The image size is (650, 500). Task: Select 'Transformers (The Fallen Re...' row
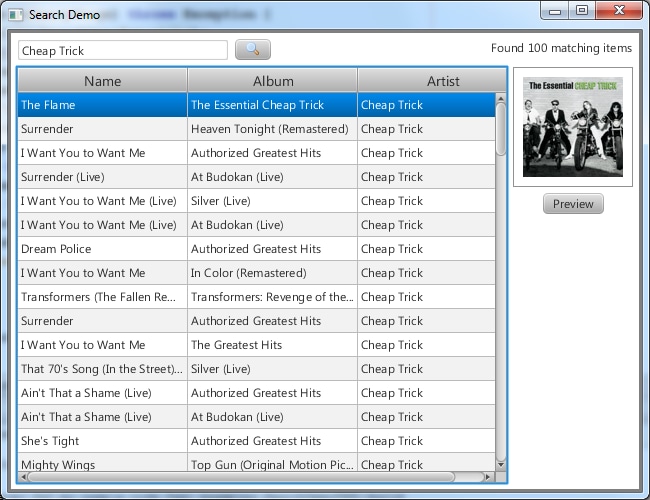(x=256, y=297)
